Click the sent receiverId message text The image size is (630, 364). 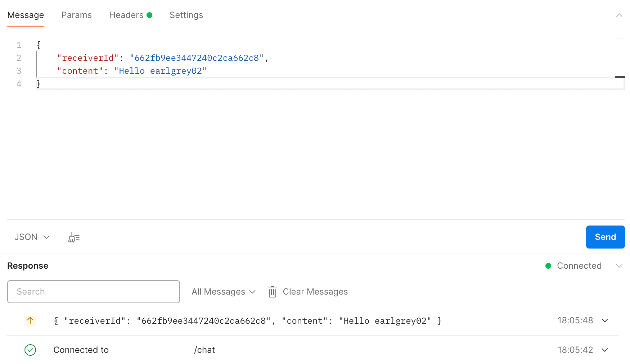pyautogui.click(x=248, y=321)
